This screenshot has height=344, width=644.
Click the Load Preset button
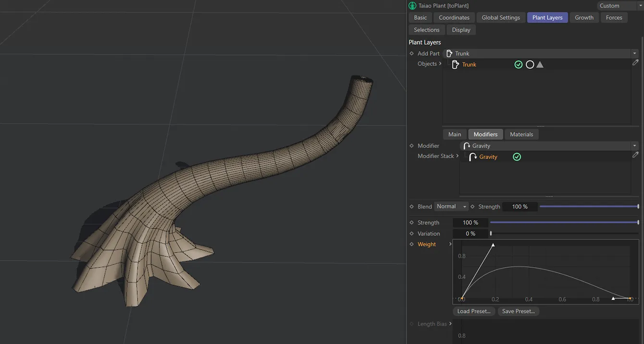[473, 311]
